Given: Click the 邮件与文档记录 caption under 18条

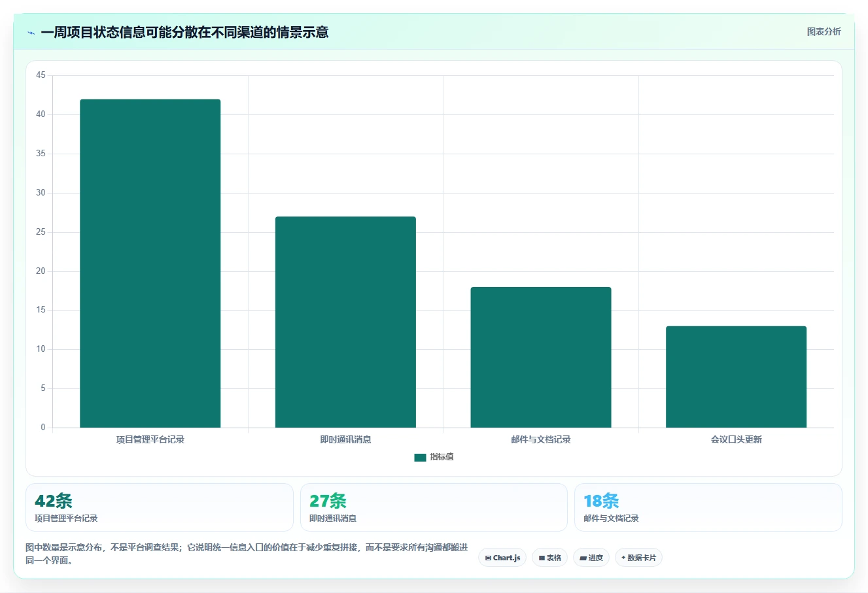Looking at the screenshot, I should tap(611, 518).
